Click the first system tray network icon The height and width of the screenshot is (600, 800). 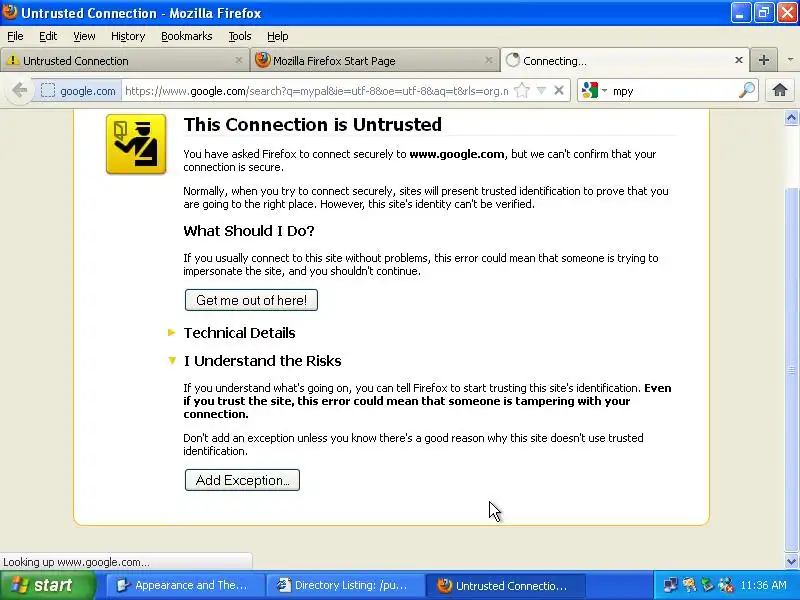[x=669, y=585]
